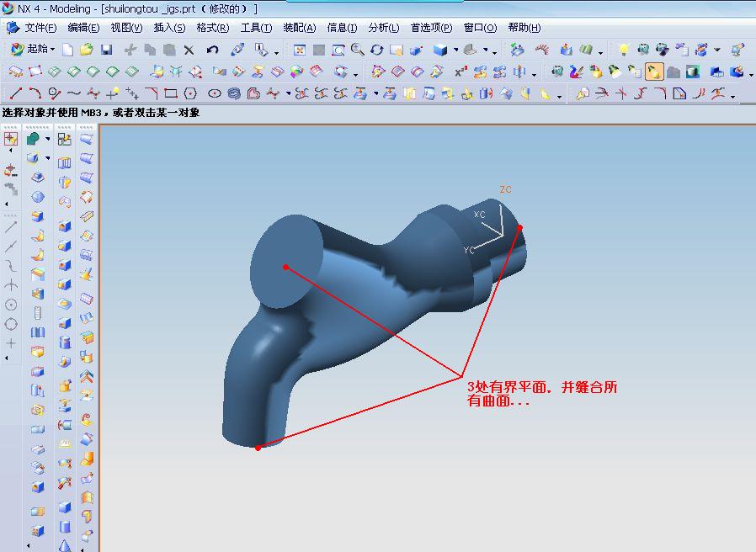Open the 窗口(O) menu
Image resolution: width=756 pixels, height=552 pixels.
click(x=480, y=28)
